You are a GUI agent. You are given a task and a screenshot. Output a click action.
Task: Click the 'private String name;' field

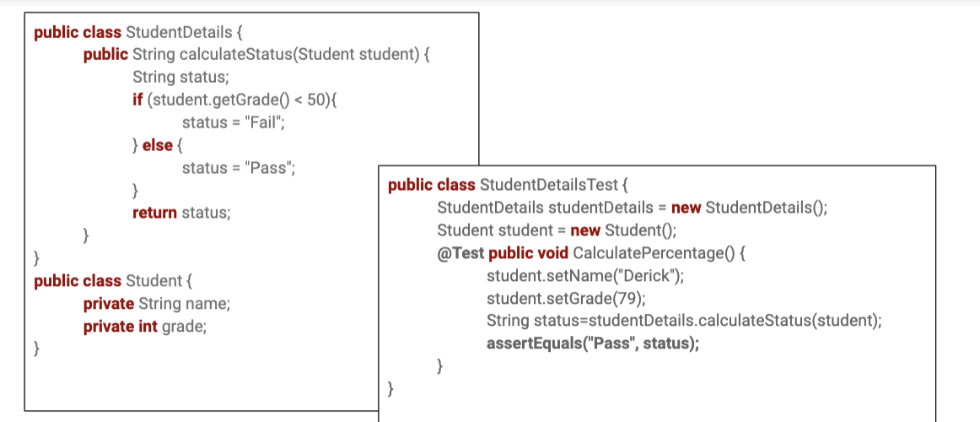pos(156,303)
